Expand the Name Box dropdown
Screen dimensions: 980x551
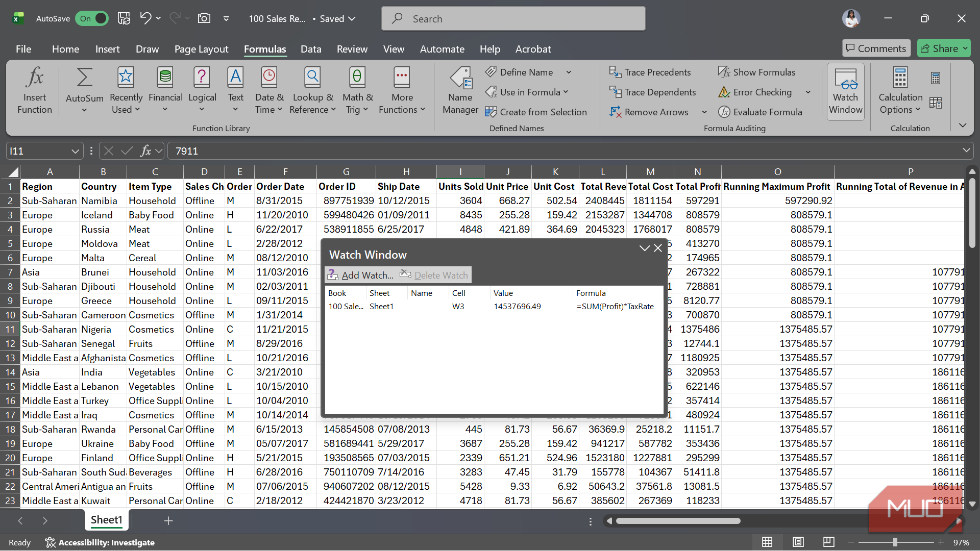75,151
